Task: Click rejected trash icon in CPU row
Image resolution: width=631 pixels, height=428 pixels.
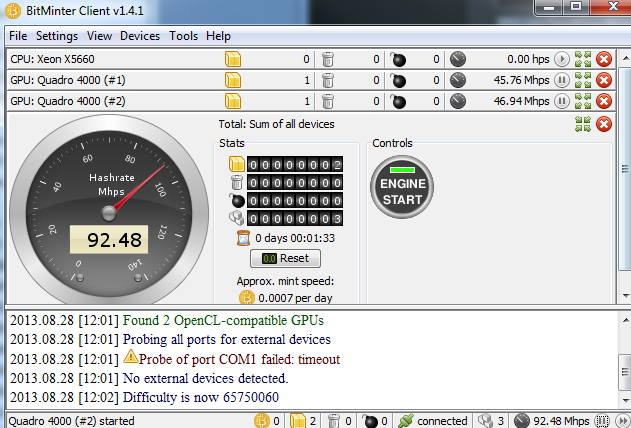Action: click(x=328, y=59)
